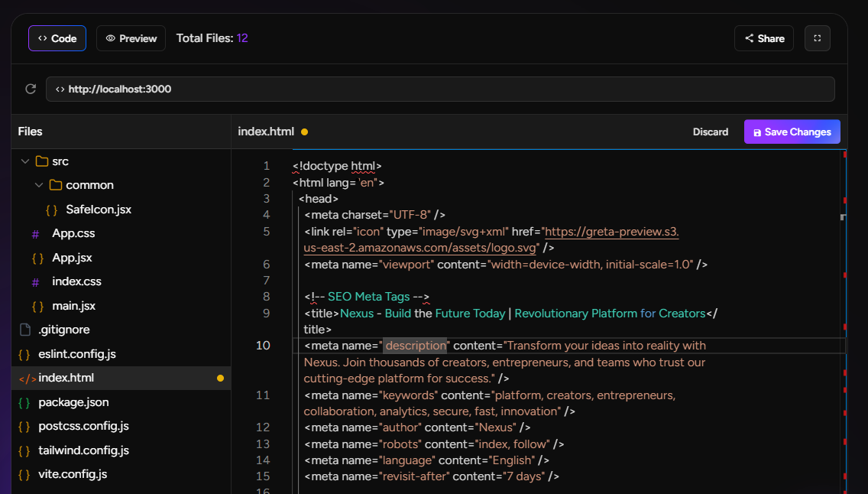This screenshot has height=494, width=868.
Task: Click the common folder icon
Action: pos(55,185)
